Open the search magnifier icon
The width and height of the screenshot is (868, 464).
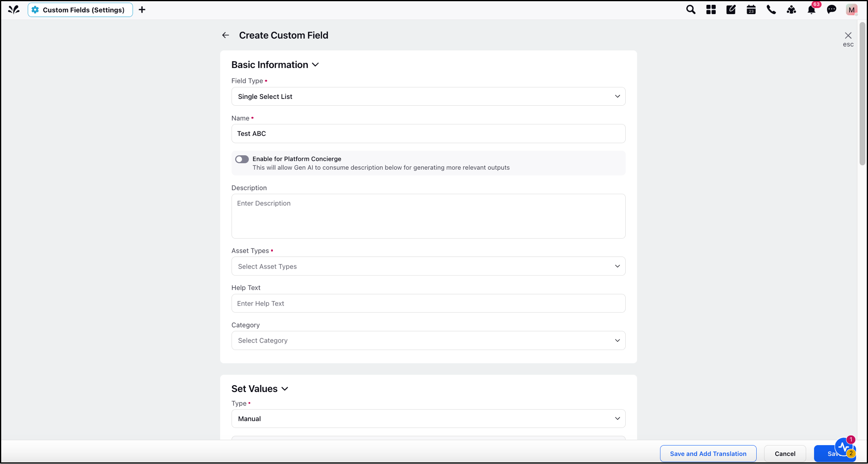pos(690,10)
